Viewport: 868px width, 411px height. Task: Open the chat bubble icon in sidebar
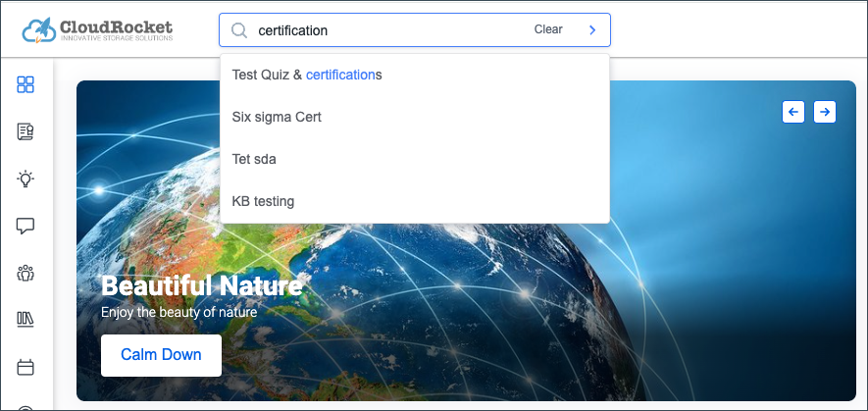point(26,226)
